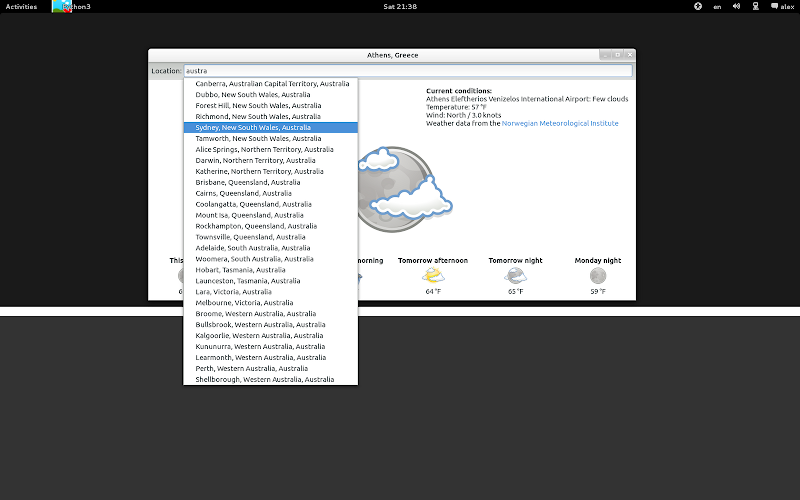The width and height of the screenshot is (800, 500).
Task: Select Learmonth, Western Australia
Action: [x=271, y=358]
